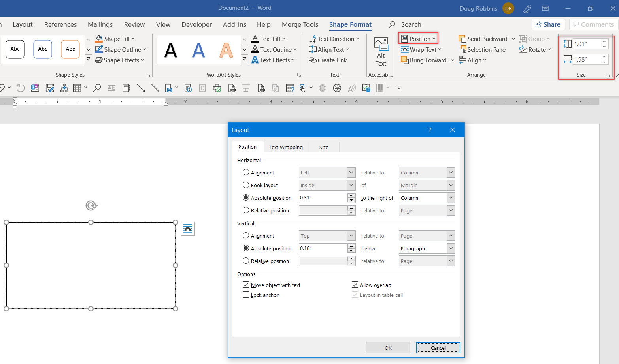Click the rotation handle above the shape
This screenshot has width=619, height=364.
pos(91,205)
